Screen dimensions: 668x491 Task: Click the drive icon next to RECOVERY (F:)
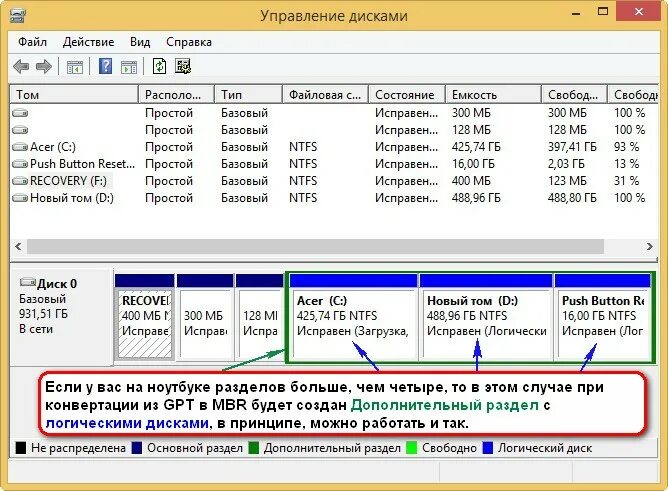[20, 181]
